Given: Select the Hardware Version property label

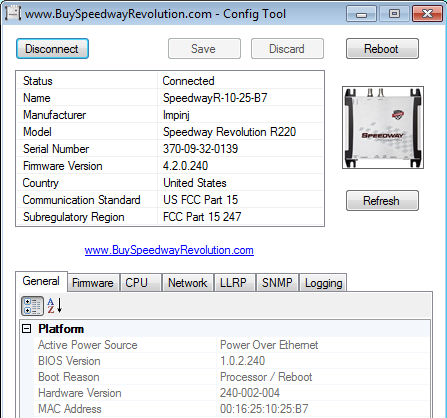Looking at the screenshot, I should [x=80, y=393].
